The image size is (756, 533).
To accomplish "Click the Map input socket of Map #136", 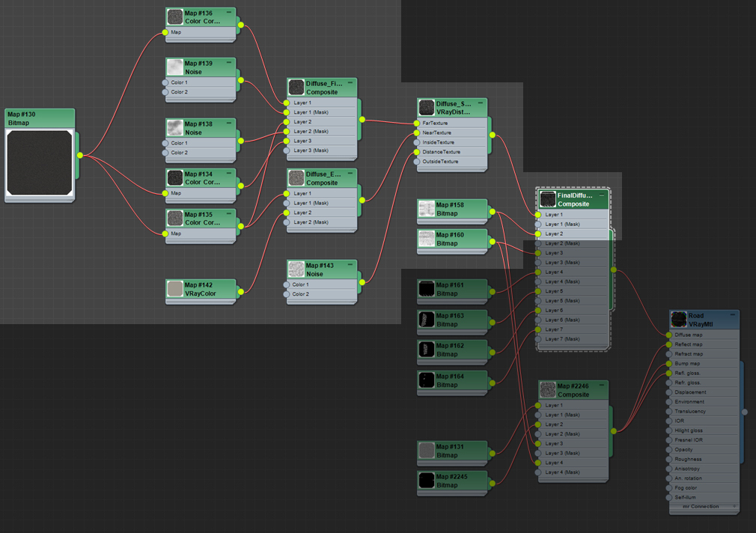I will click(x=165, y=32).
